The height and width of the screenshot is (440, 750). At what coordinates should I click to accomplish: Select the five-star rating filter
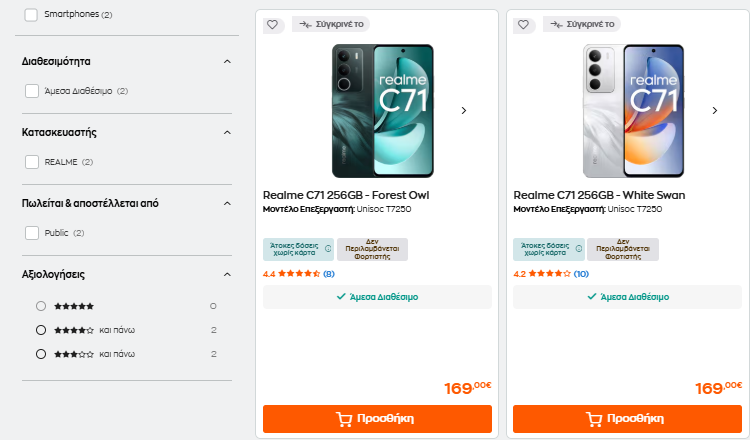pos(41,305)
